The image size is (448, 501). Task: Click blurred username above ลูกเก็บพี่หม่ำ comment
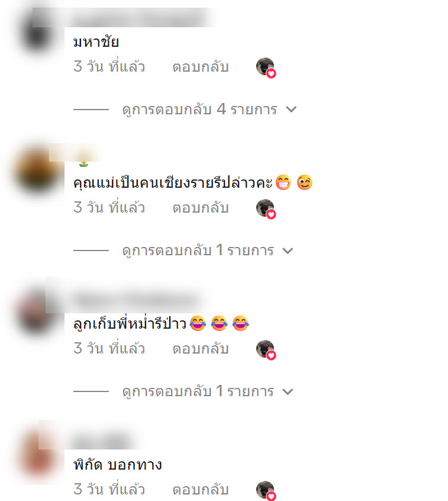[x=136, y=300]
